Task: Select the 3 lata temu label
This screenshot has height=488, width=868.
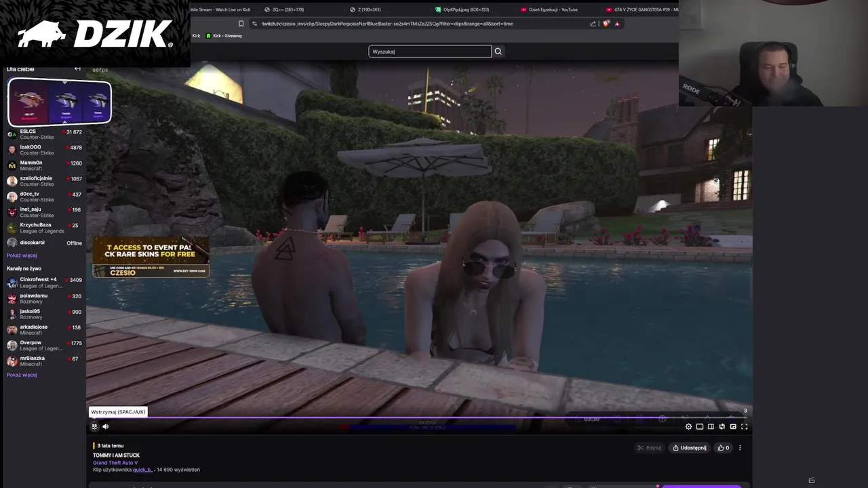Action: coord(109,446)
